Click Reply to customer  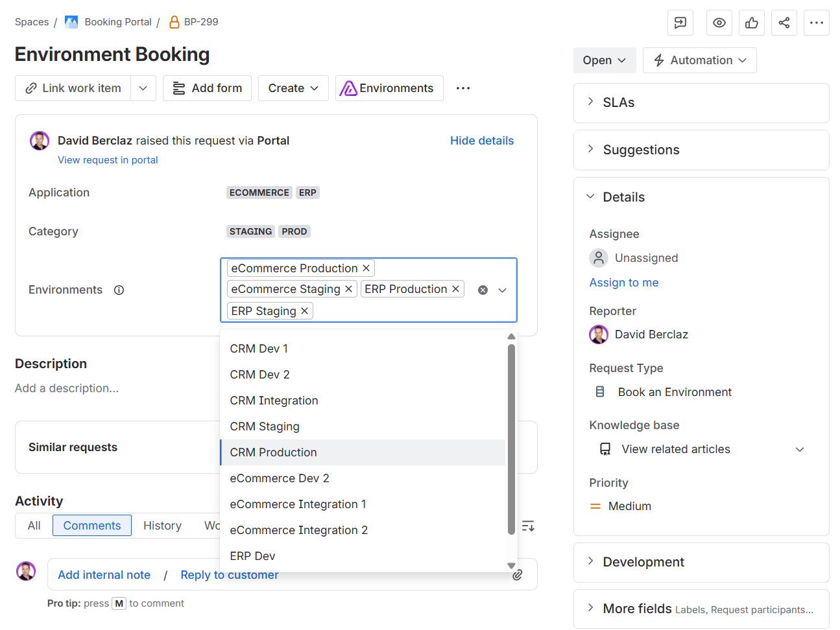(230, 575)
